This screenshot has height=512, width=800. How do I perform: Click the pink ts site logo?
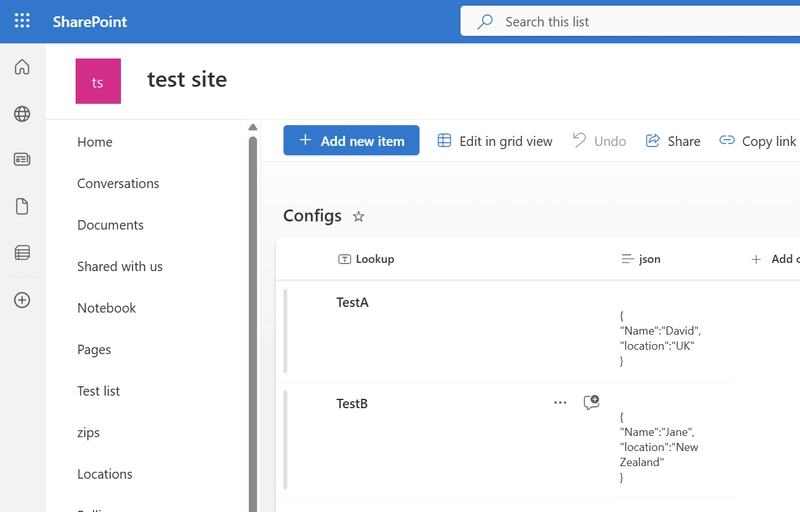[x=98, y=81]
